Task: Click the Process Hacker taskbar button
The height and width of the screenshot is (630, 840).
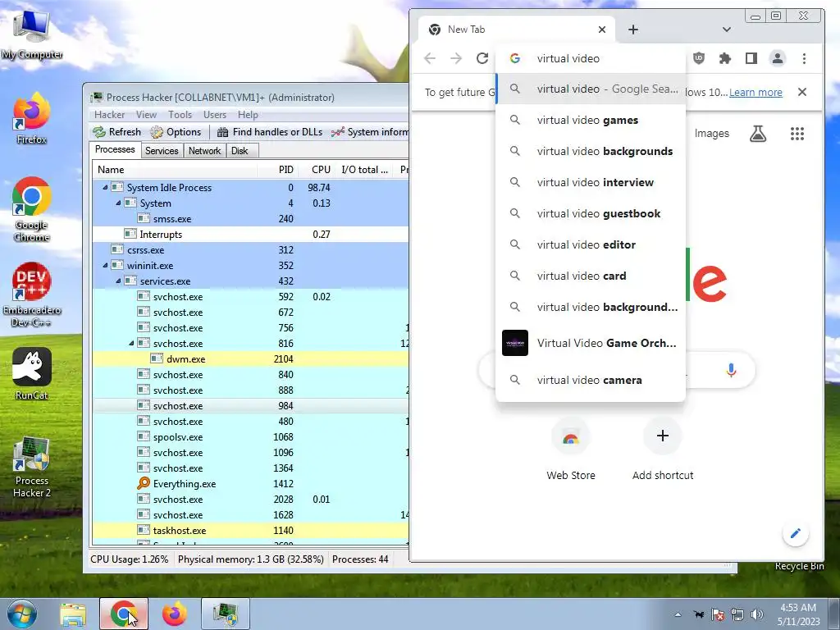Action: (226, 614)
